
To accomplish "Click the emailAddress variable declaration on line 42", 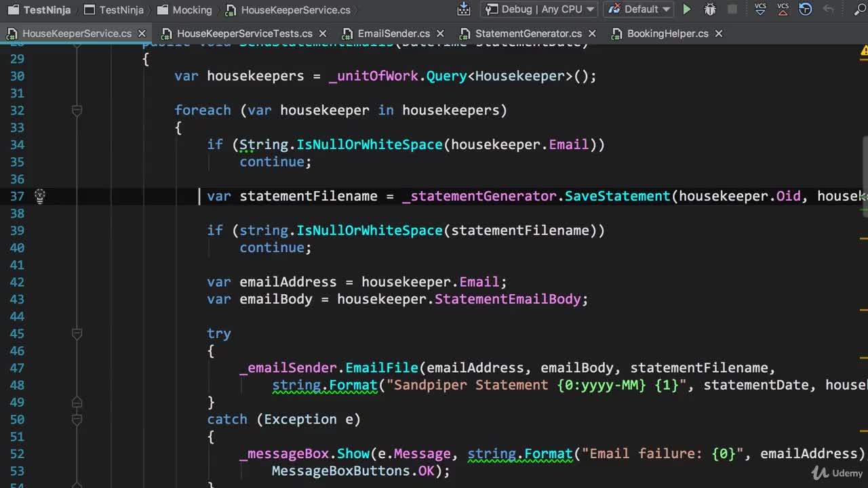I will pos(288,282).
